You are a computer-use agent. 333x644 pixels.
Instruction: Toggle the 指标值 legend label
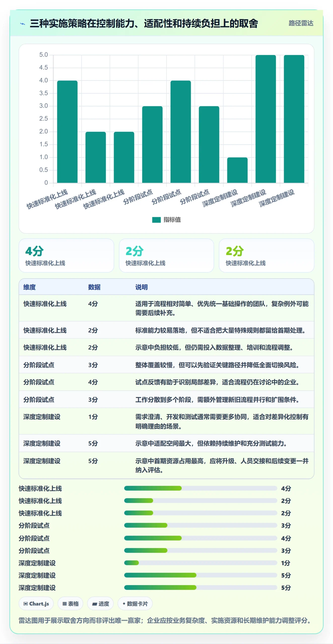(x=172, y=220)
